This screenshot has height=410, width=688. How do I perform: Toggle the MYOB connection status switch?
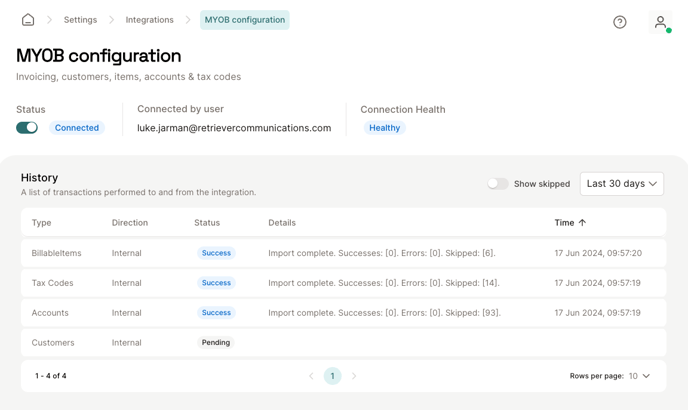[x=27, y=128]
